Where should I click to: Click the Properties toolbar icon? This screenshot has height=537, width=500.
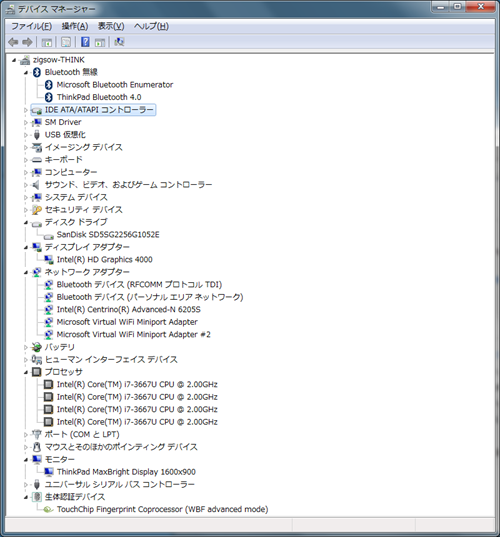(x=66, y=42)
